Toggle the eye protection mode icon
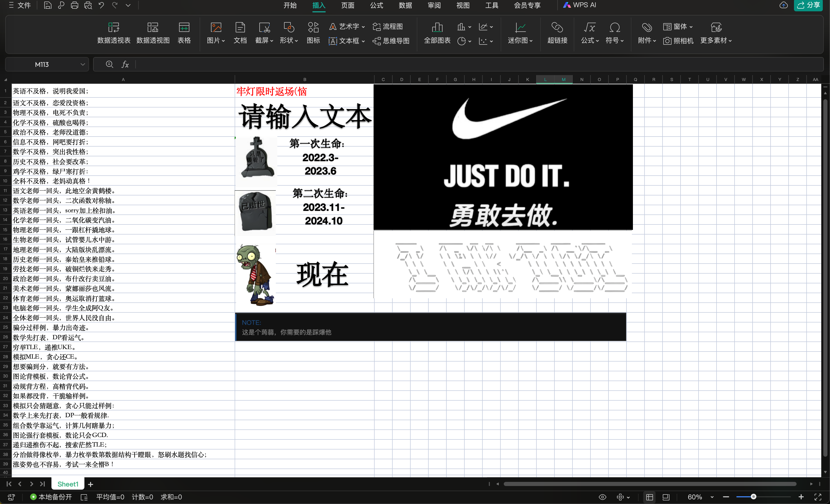830x504 pixels. pyautogui.click(x=603, y=497)
